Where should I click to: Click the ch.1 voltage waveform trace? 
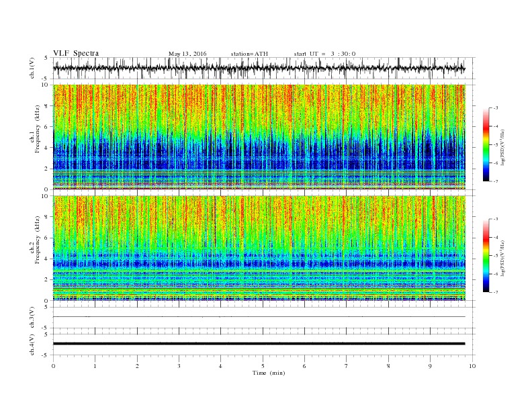click(259, 68)
